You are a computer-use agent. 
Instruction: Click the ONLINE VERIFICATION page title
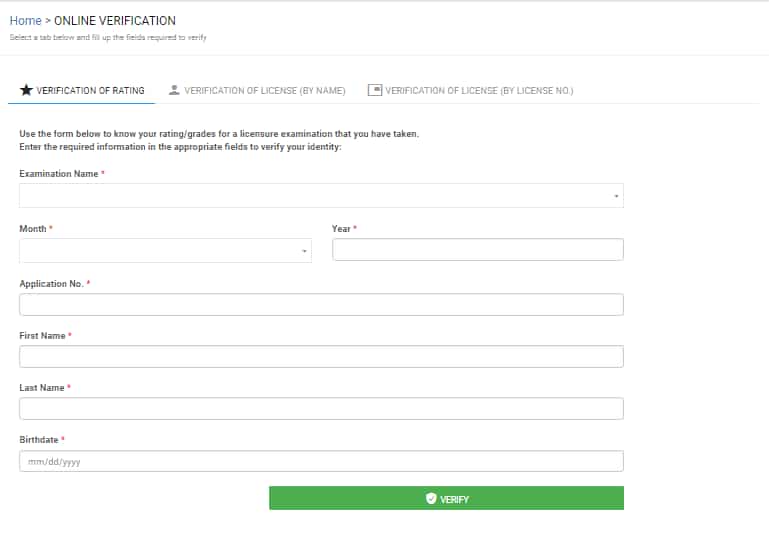(115, 21)
